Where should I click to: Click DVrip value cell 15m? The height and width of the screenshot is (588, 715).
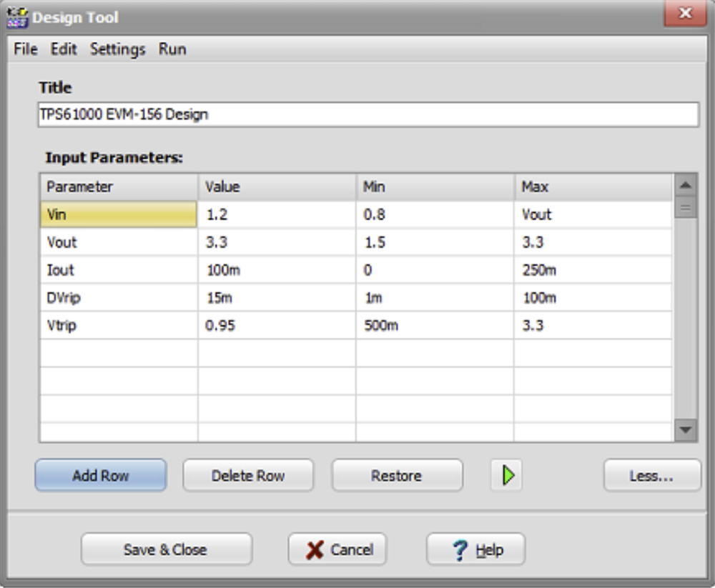point(277,298)
